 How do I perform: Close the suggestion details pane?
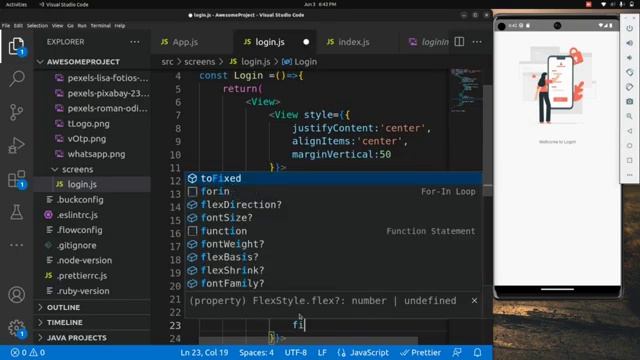[474, 301]
